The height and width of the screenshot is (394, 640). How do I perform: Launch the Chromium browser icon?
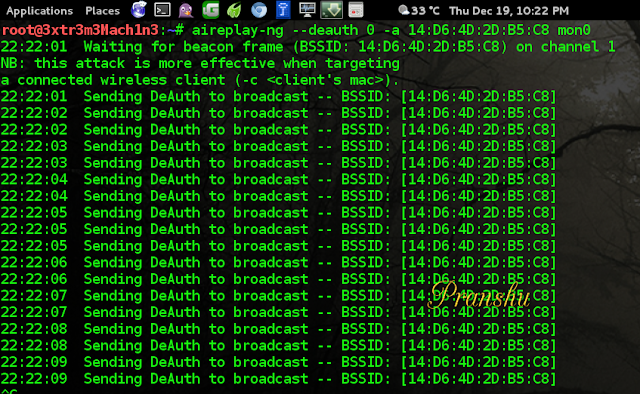point(259,10)
